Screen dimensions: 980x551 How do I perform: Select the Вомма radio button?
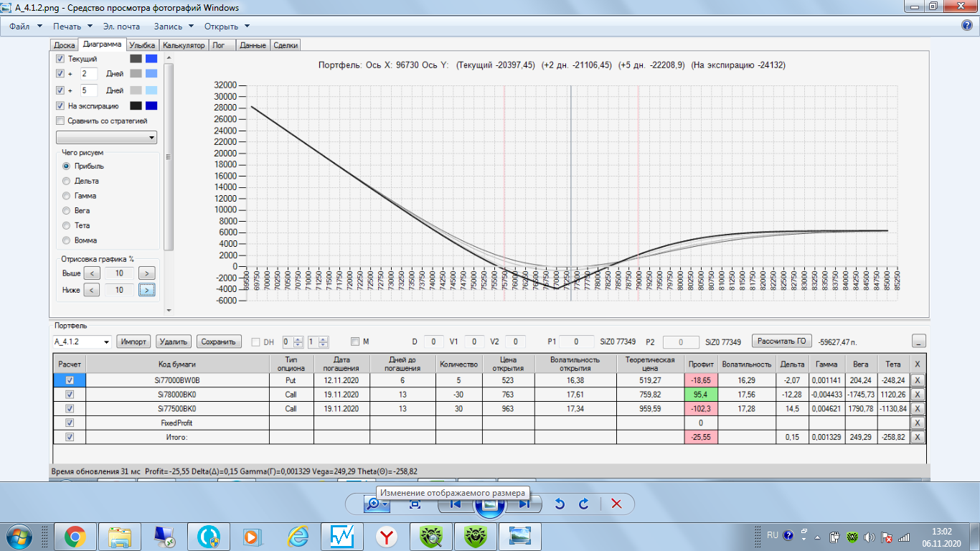pos(67,240)
